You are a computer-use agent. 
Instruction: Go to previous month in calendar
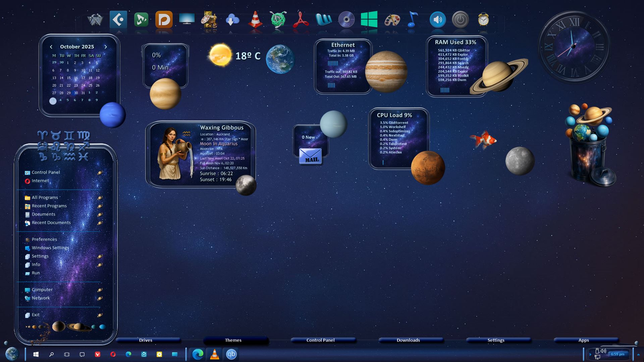pos(51,47)
